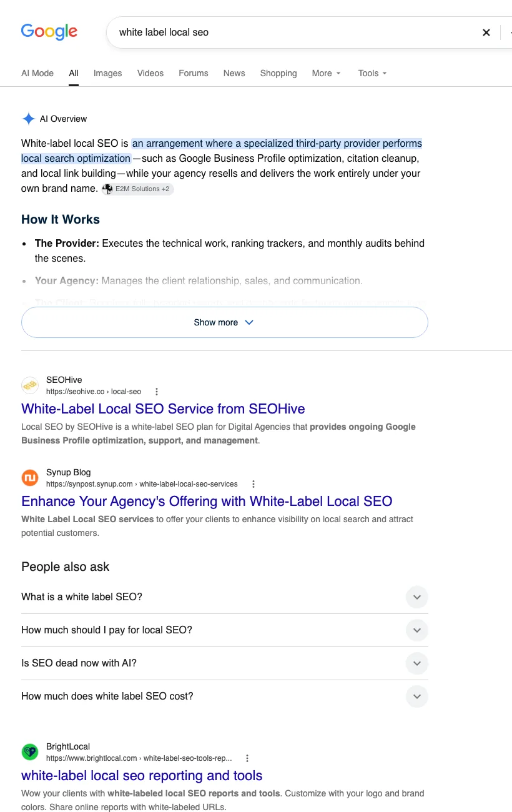Click the SEOHive favicon

point(30,385)
